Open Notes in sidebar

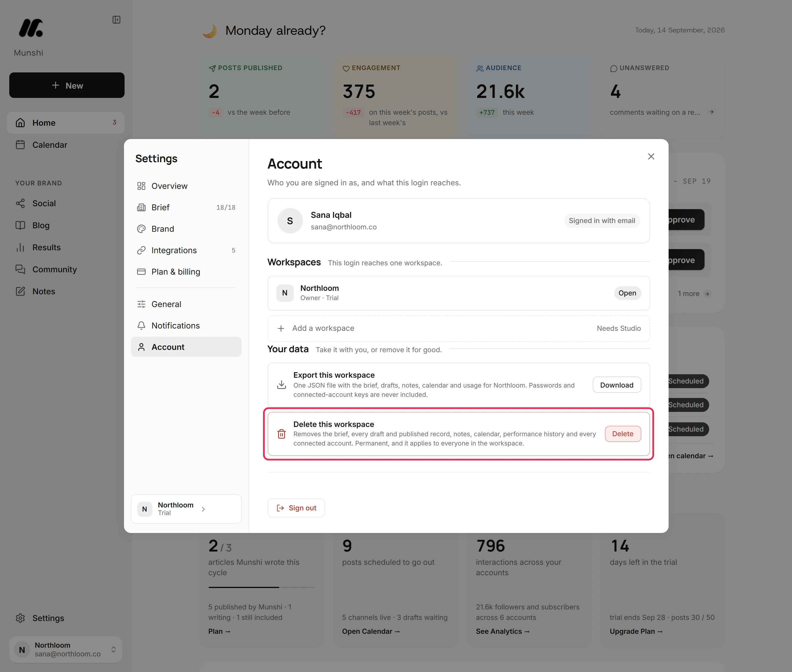point(65,291)
